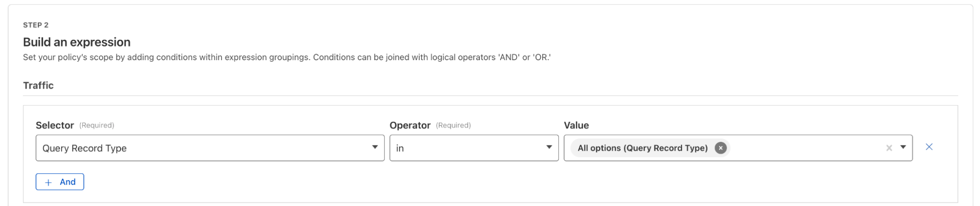Remove the 'All options (Query Record Type)' chip
Screen dimensions: 980x206
click(x=720, y=148)
